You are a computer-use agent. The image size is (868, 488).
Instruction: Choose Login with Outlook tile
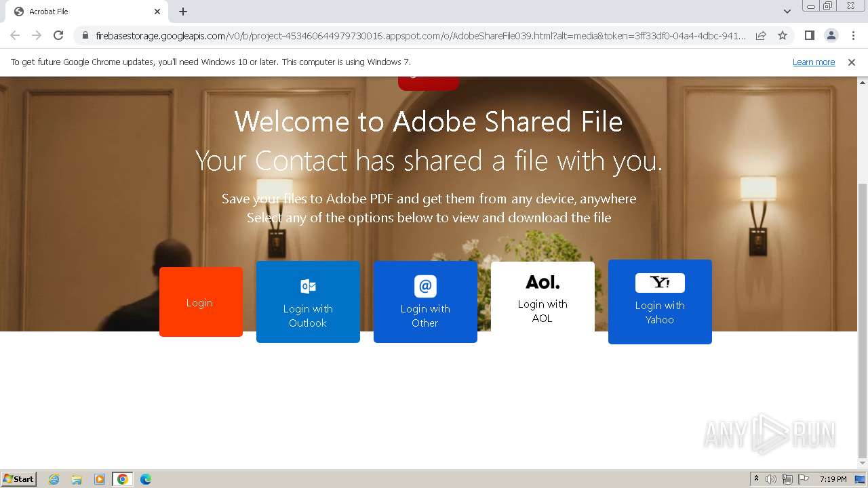point(308,302)
